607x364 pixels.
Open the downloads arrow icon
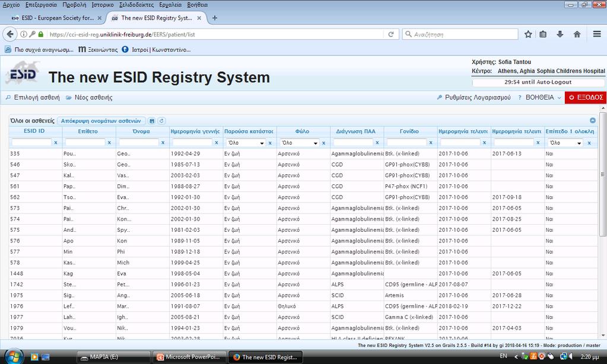click(x=560, y=34)
